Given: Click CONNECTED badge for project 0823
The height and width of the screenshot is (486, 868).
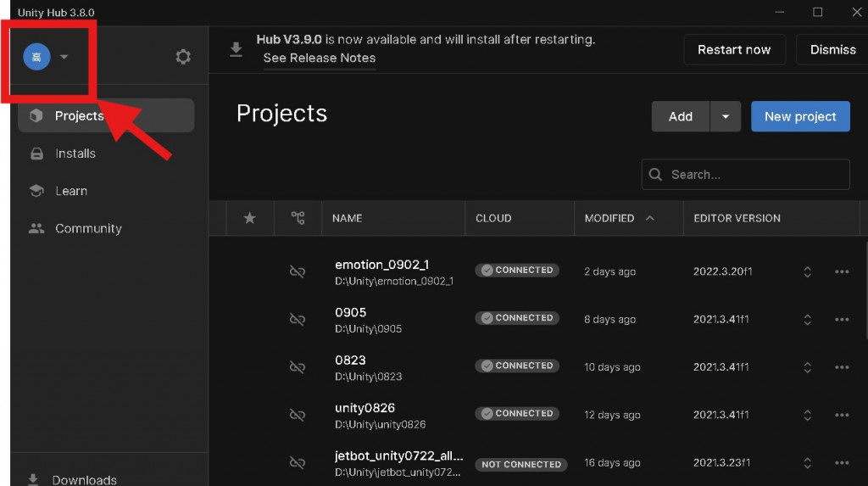Looking at the screenshot, I should click(x=517, y=366).
